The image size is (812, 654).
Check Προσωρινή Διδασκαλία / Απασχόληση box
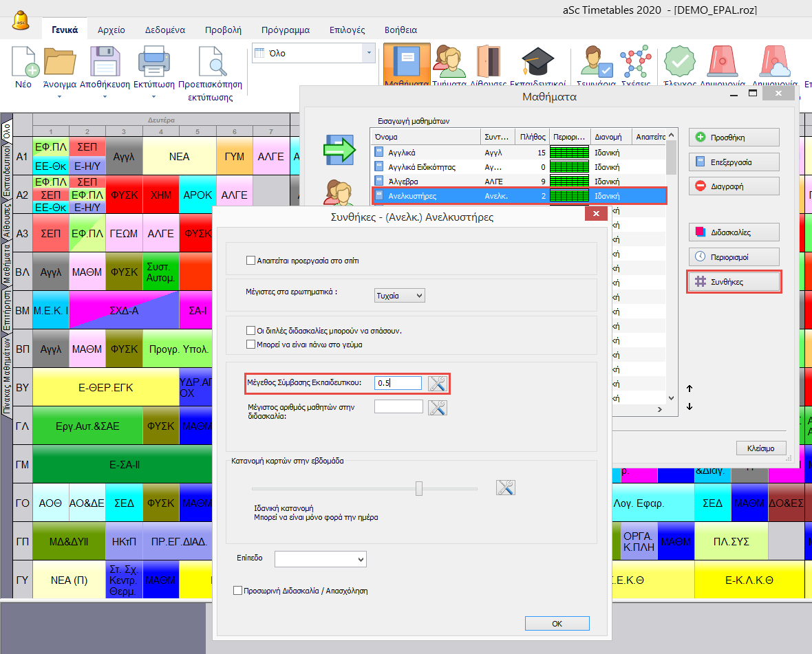click(238, 590)
